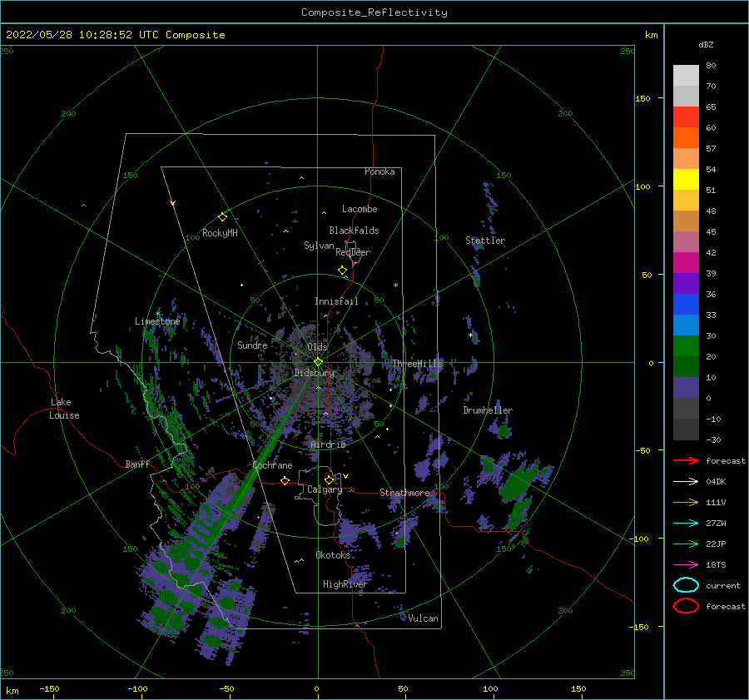Image resolution: width=749 pixels, height=700 pixels.
Task: Pick the magenta 39–42 dBZ swatch
Action: pyautogui.click(x=686, y=263)
